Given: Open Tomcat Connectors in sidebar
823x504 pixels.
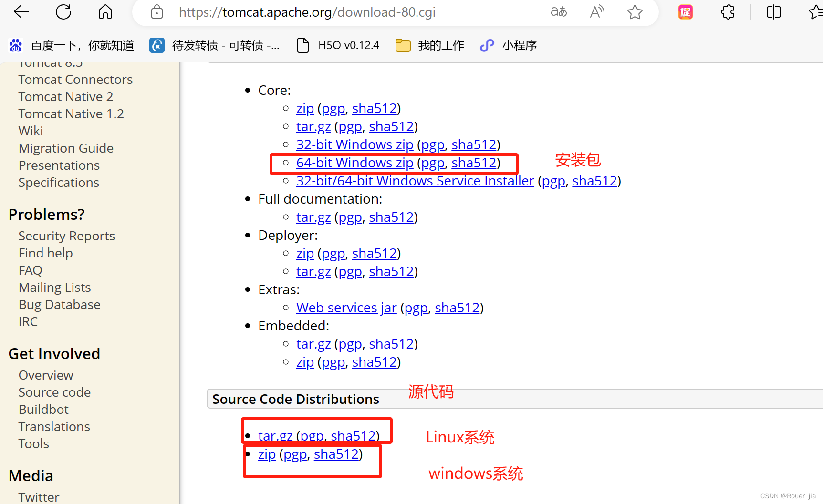Looking at the screenshot, I should pyautogui.click(x=75, y=80).
